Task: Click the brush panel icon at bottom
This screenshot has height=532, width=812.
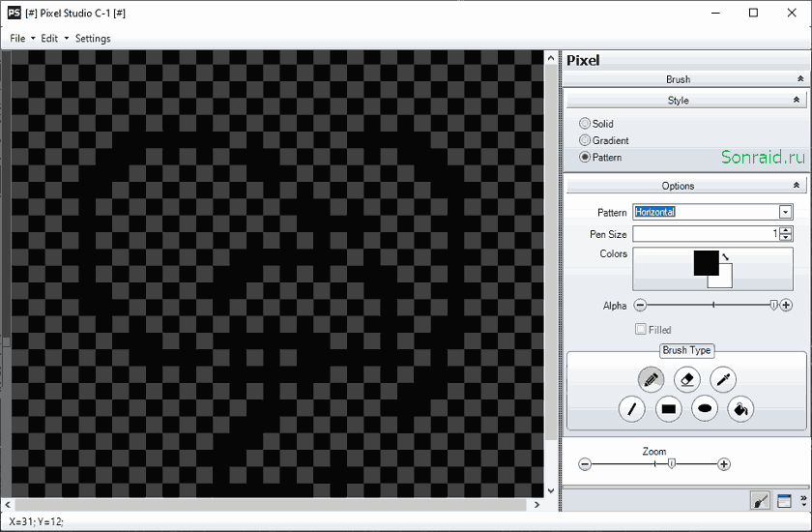Action: tap(760, 501)
